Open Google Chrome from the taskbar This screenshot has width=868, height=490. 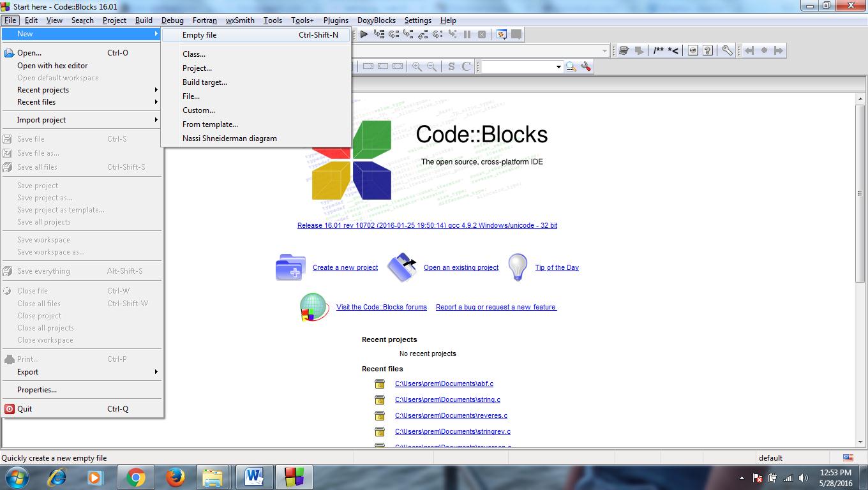click(x=135, y=477)
